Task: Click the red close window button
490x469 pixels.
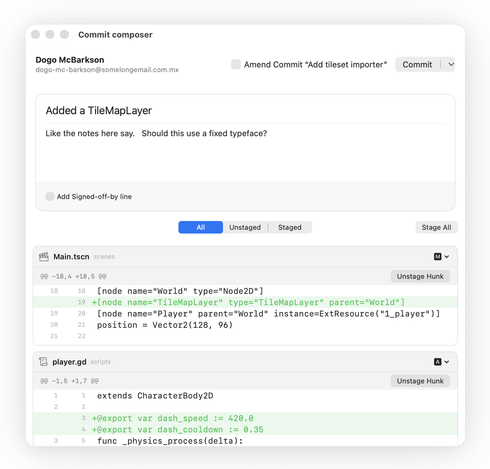Action: tap(35, 35)
